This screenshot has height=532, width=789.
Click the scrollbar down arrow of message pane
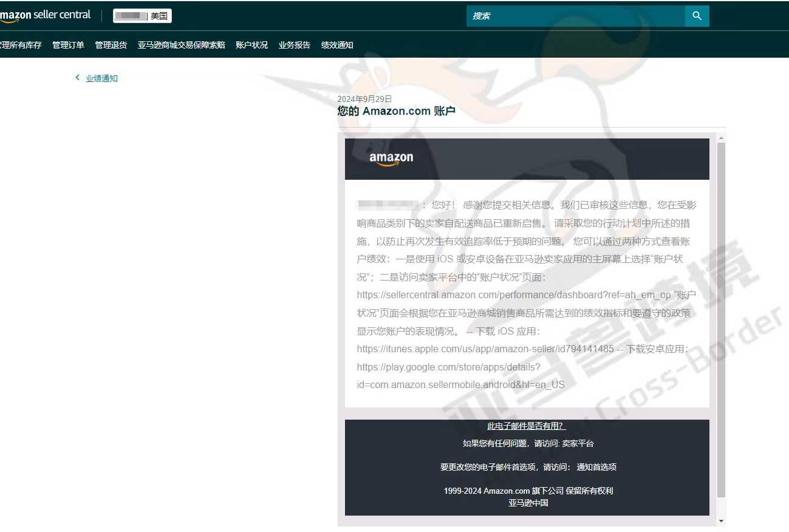pyautogui.click(x=721, y=521)
